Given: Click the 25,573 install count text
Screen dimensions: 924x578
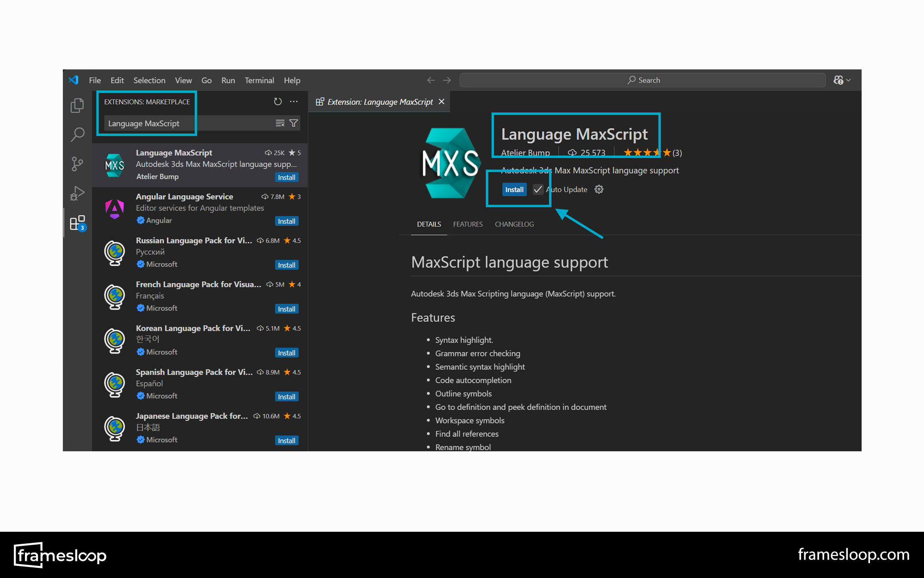Looking at the screenshot, I should point(593,153).
